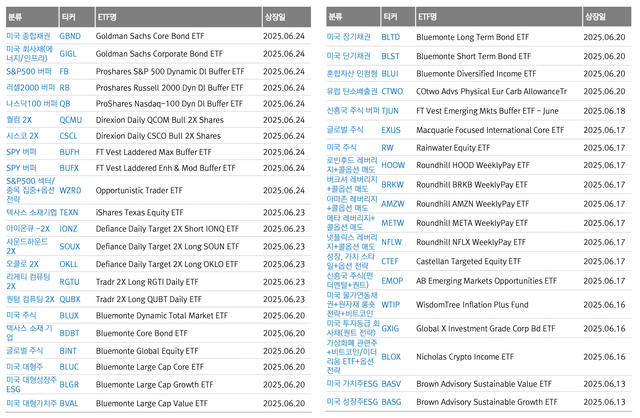
Task: Select 'Goldman Sachs Core Bond ETF' name
Action: pos(150,36)
